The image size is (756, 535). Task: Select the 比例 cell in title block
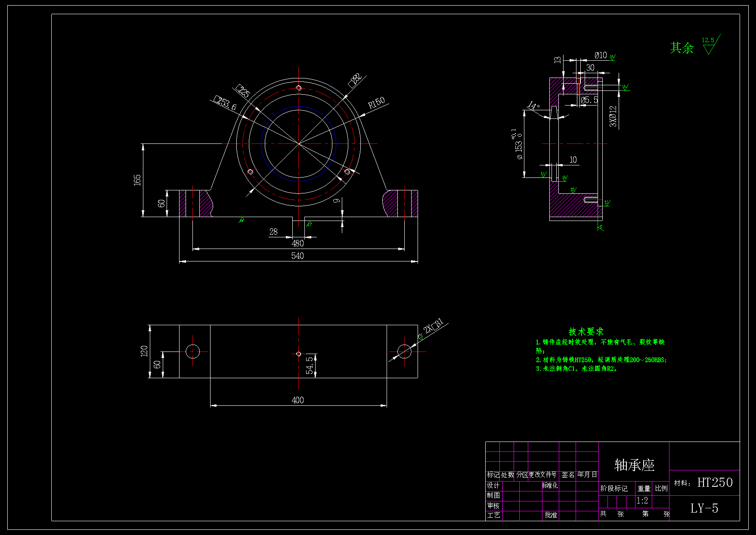[661, 488]
